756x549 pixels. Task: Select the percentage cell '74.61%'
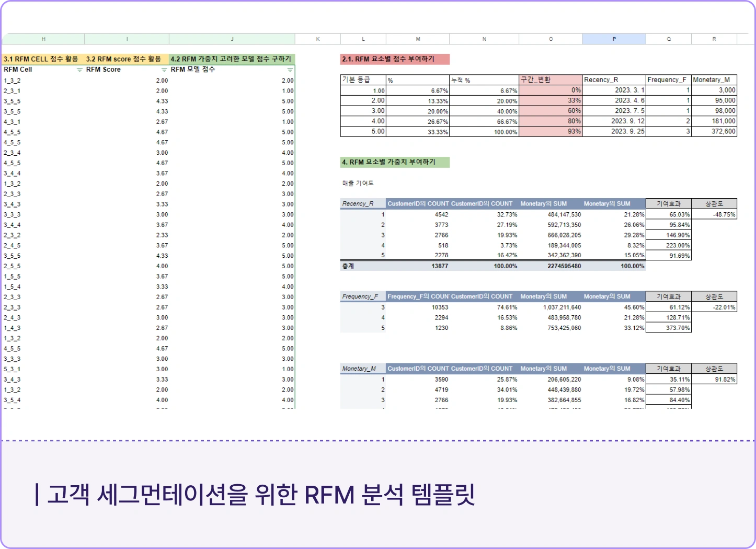(484, 307)
